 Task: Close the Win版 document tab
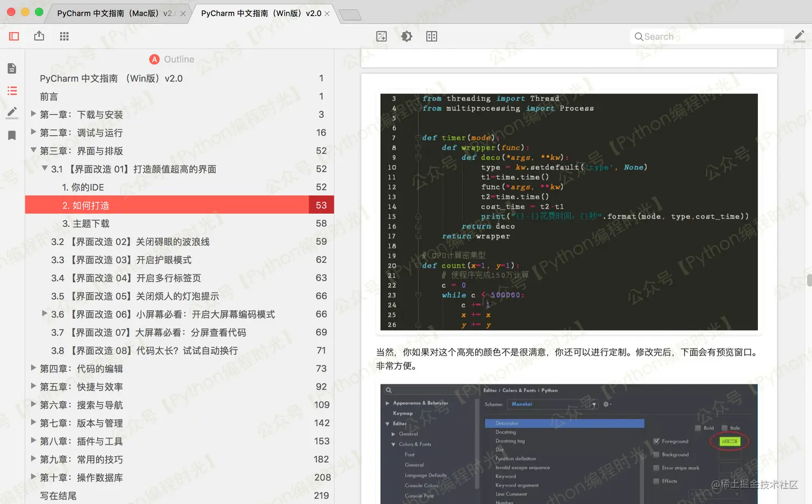327,13
